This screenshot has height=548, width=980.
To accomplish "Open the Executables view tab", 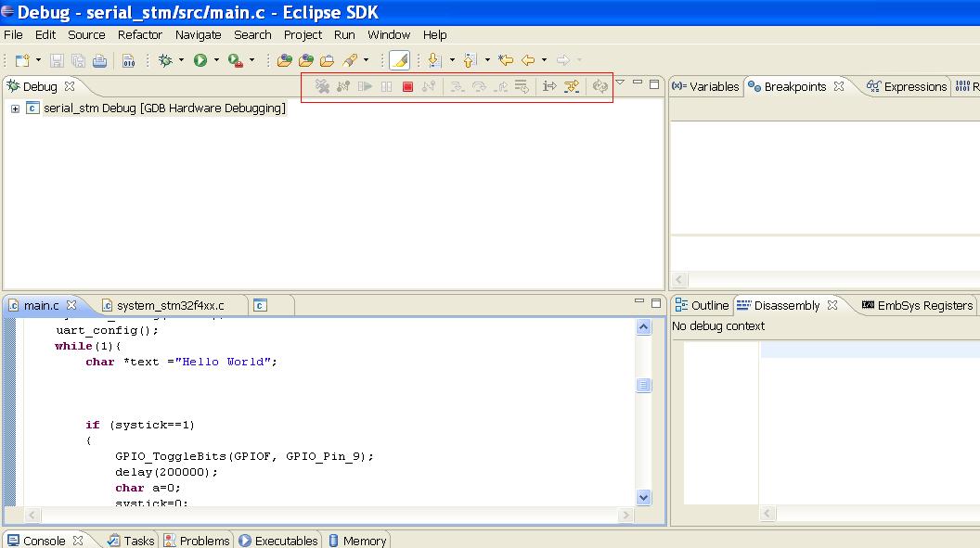I will pos(278,541).
